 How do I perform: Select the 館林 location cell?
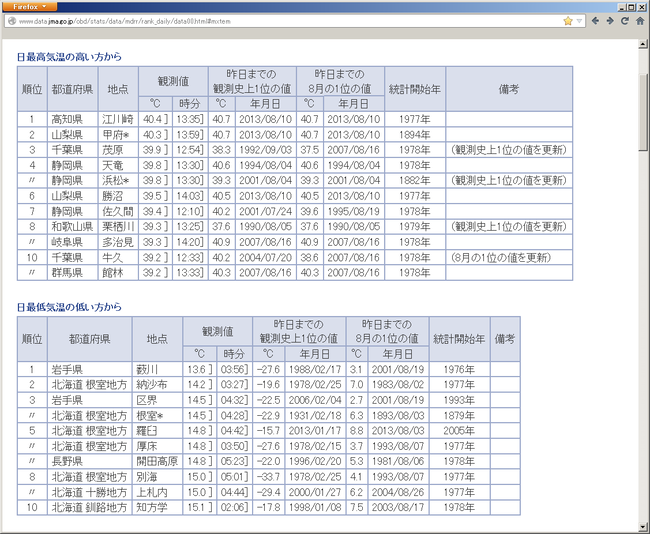point(118,273)
